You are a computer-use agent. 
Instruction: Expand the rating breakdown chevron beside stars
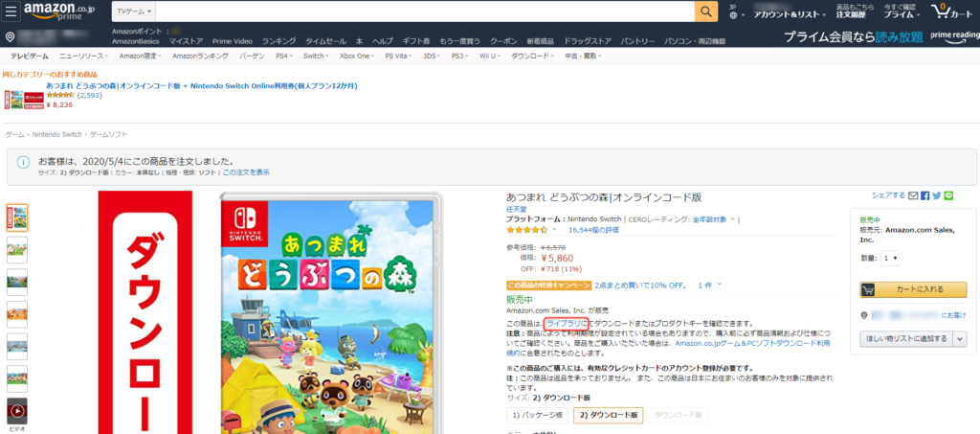tap(554, 230)
